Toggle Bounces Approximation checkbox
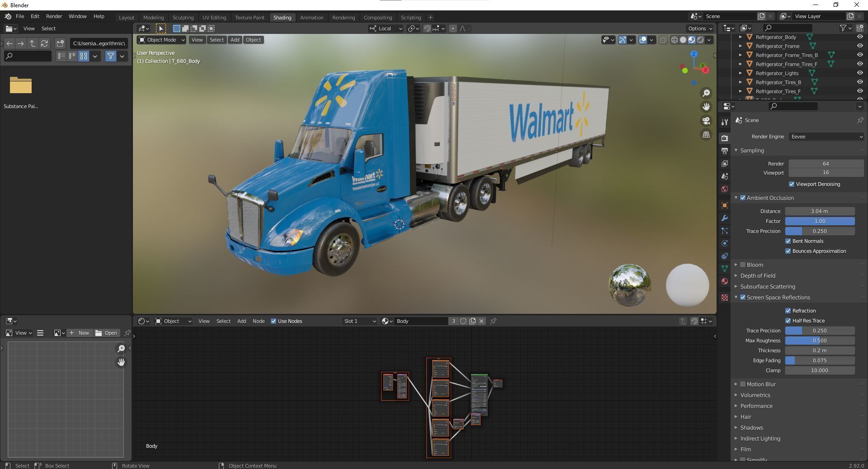Image resolution: width=868 pixels, height=469 pixels. 788,251
